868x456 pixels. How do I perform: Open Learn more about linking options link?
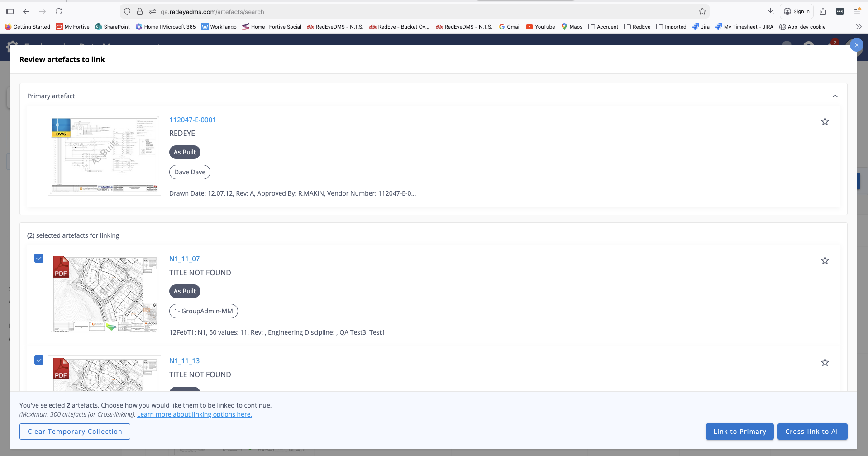pyautogui.click(x=195, y=414)
